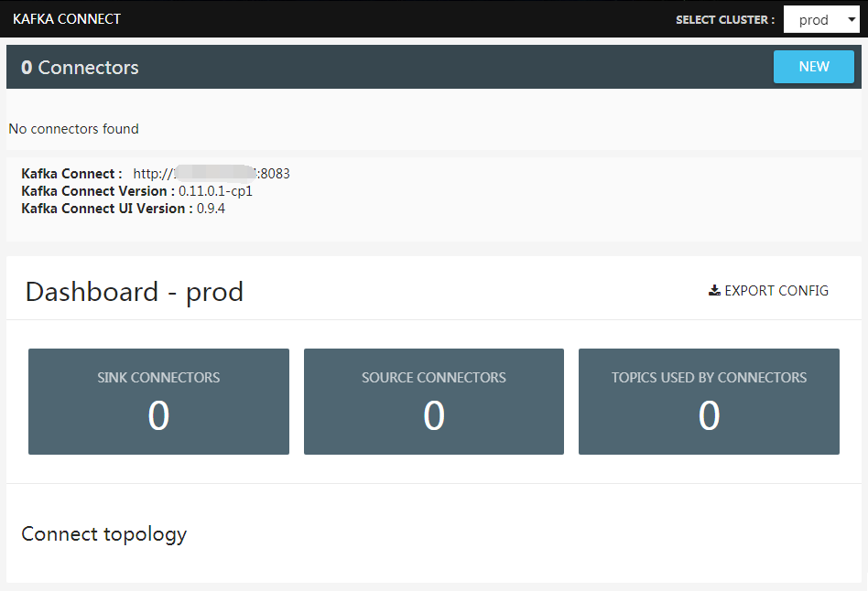Click the Sink Connectors count tile

(158, 402)
